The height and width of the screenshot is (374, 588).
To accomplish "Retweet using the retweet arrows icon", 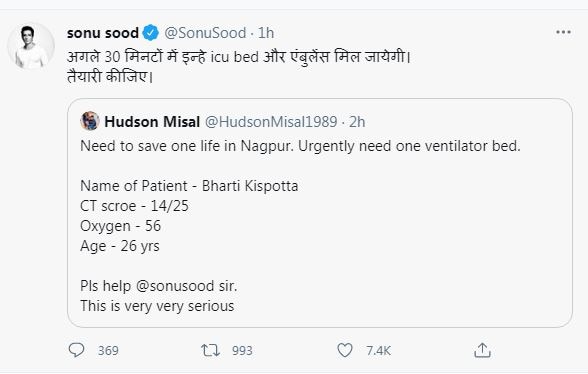I will point(210,350).
